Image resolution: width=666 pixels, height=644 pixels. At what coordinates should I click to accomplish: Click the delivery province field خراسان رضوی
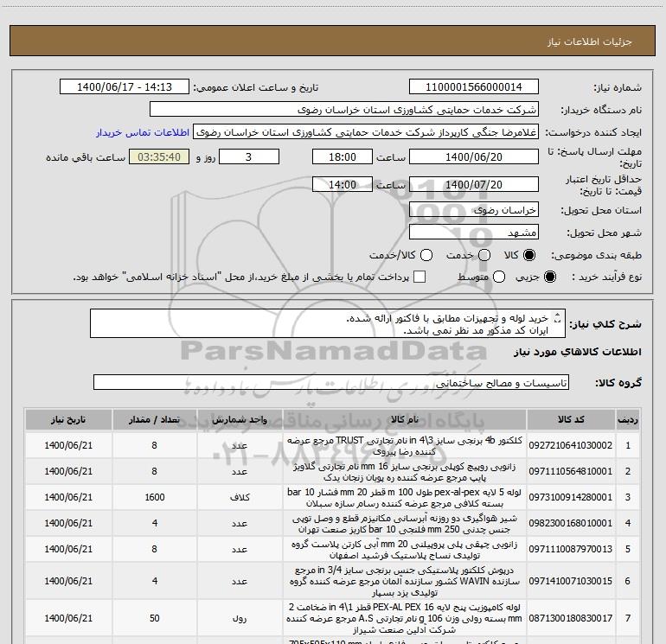(474, 210)
